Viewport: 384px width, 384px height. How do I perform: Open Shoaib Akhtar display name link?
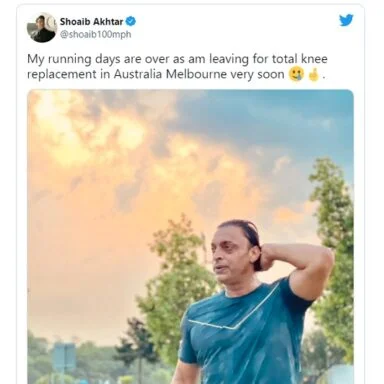tap(91, 22)
